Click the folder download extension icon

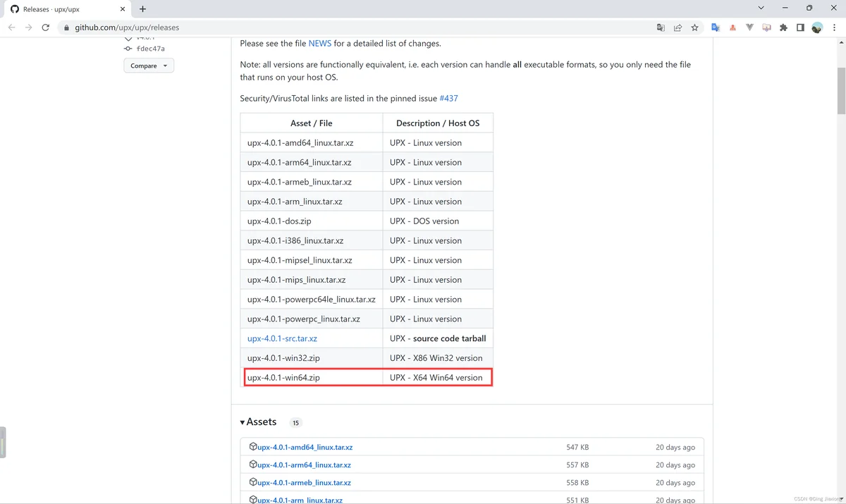(766, 27)
